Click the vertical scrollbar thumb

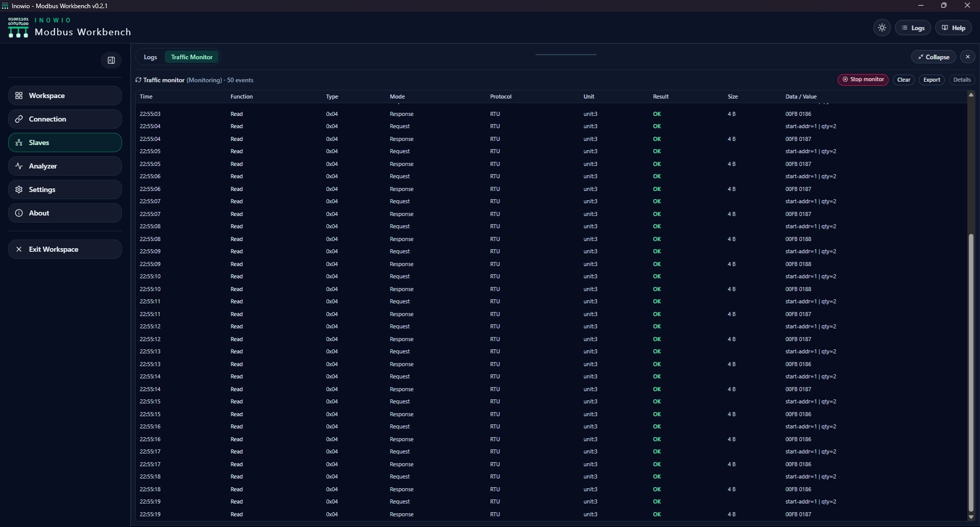pyautogui.click(x=971, y=373)
